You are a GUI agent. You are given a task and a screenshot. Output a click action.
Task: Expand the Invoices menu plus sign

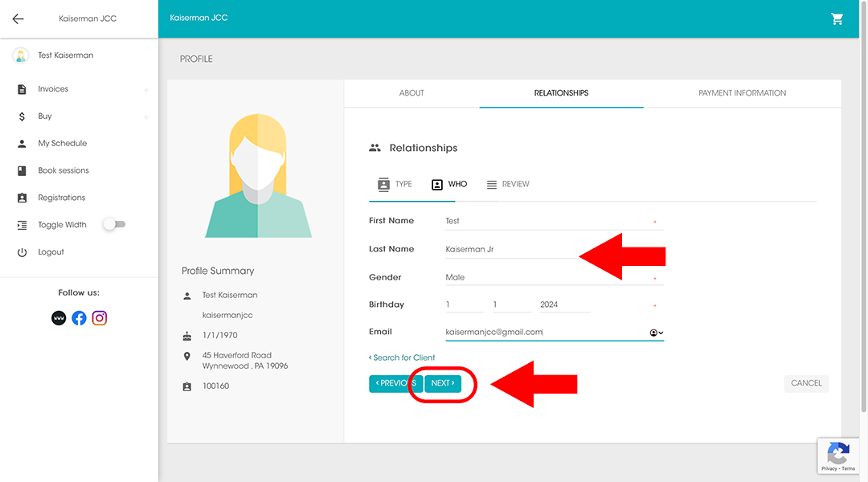(x=146, y=90)
